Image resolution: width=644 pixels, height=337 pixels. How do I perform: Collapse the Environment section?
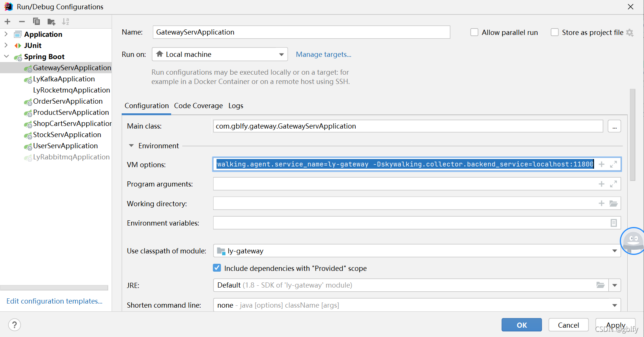131,146
